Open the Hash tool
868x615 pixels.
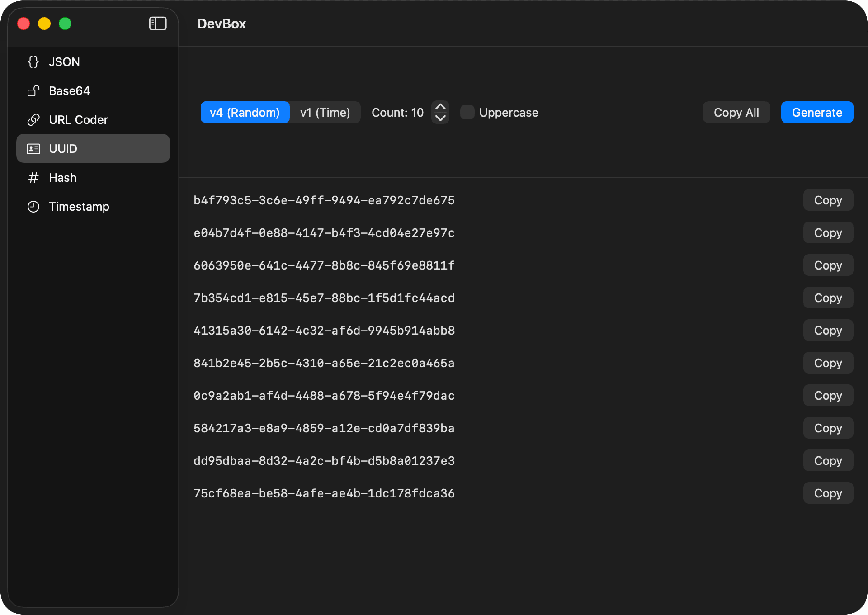point(93,178)
